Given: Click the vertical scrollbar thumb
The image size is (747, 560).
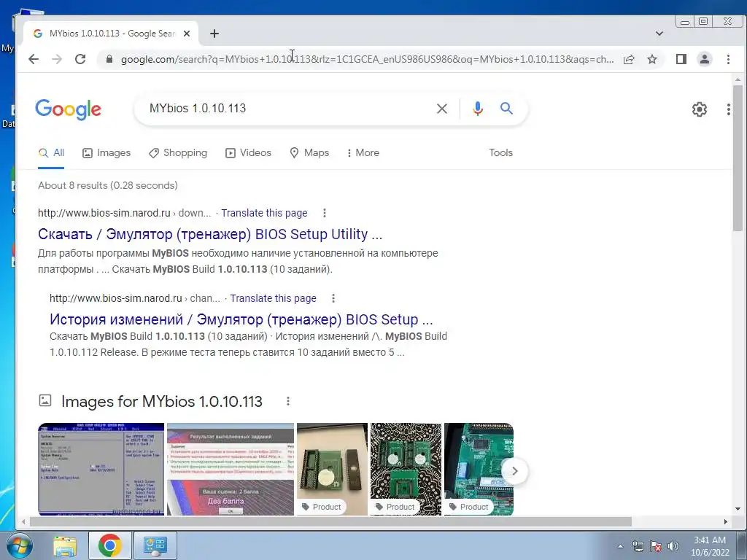Looking at the screenshot, I should click(x=738, y=157).
